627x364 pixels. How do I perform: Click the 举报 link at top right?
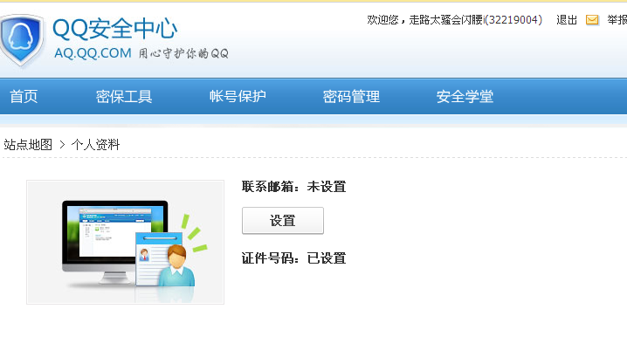pyautogui.click(x=617, y=19)
